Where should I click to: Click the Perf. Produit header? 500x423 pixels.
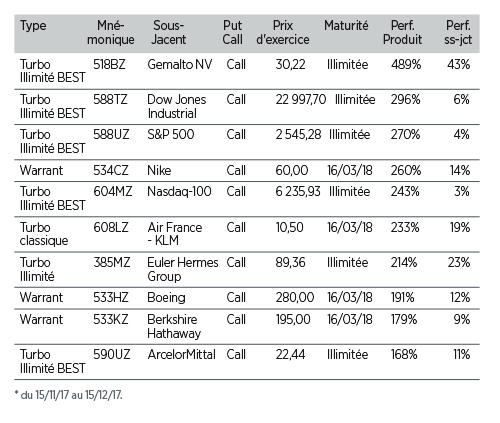pyautogui.click(x=402, y=32)
